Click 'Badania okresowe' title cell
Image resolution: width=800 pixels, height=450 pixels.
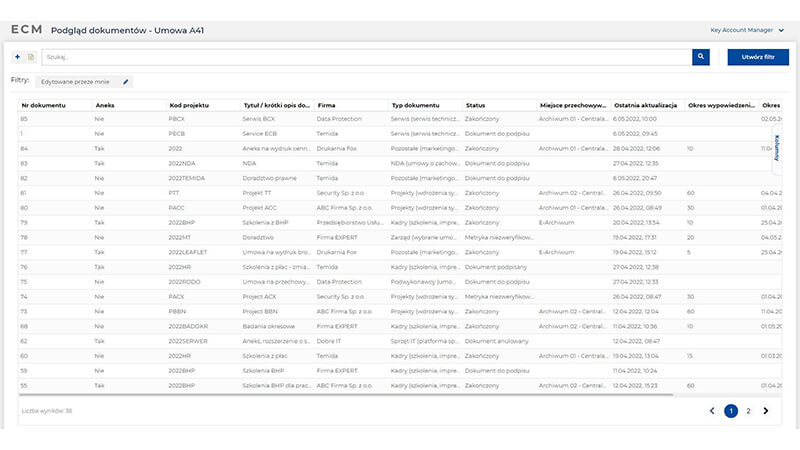(268, 326)
